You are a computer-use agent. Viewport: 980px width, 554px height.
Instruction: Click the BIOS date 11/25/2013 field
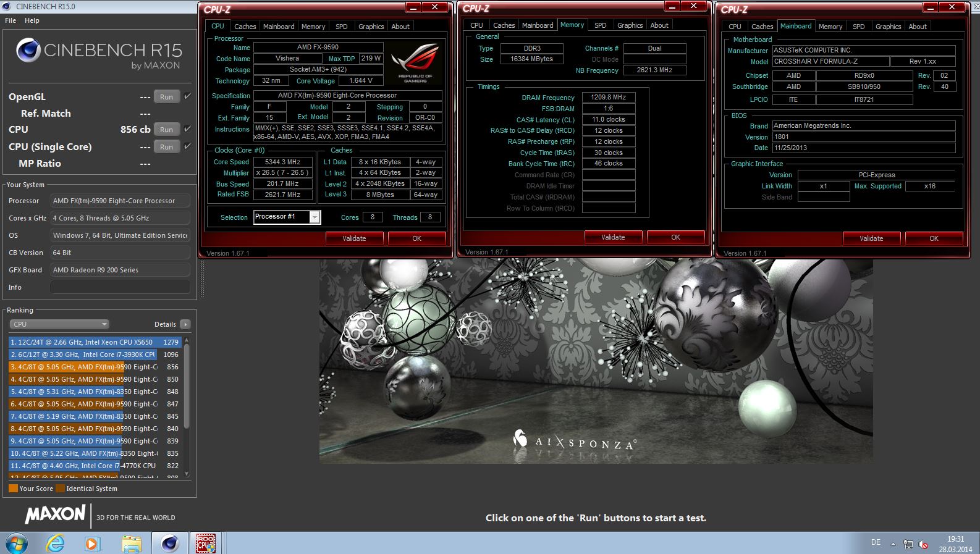click(x=864, y=148)
